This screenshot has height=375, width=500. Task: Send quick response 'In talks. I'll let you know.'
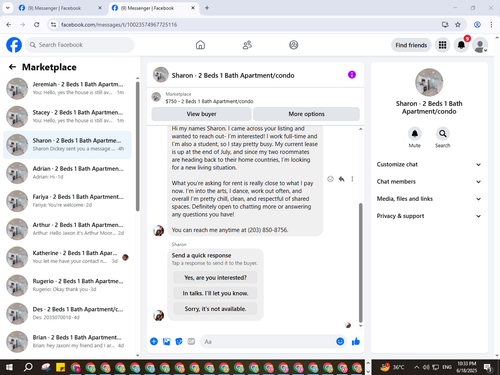[x=215, y=293]
